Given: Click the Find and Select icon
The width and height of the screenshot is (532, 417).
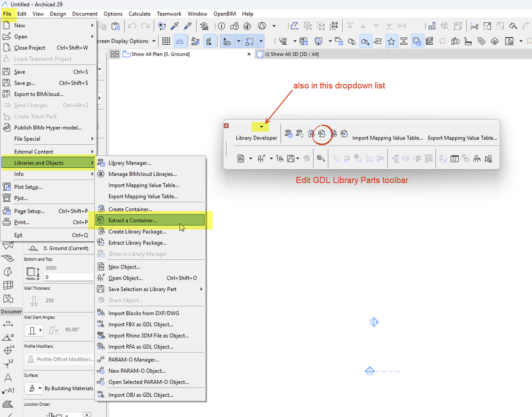Looking at the screenshot, I should point(162,26).
